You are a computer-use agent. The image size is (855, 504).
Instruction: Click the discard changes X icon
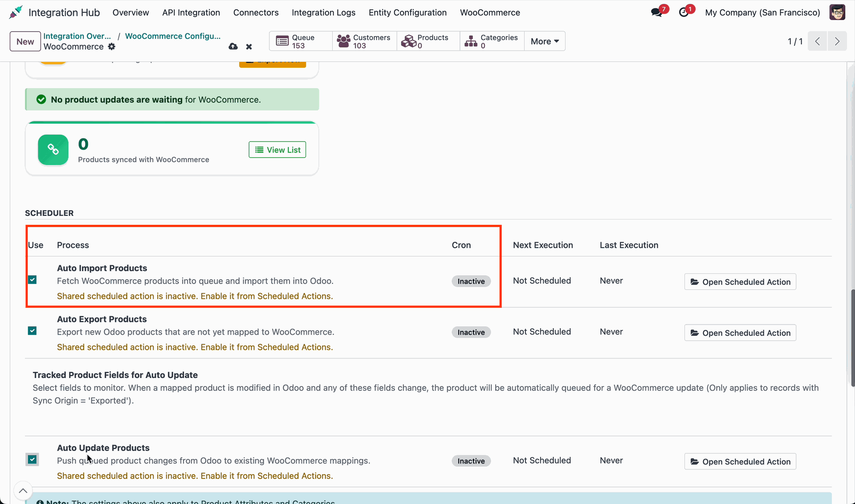click(x=249, y=47)
